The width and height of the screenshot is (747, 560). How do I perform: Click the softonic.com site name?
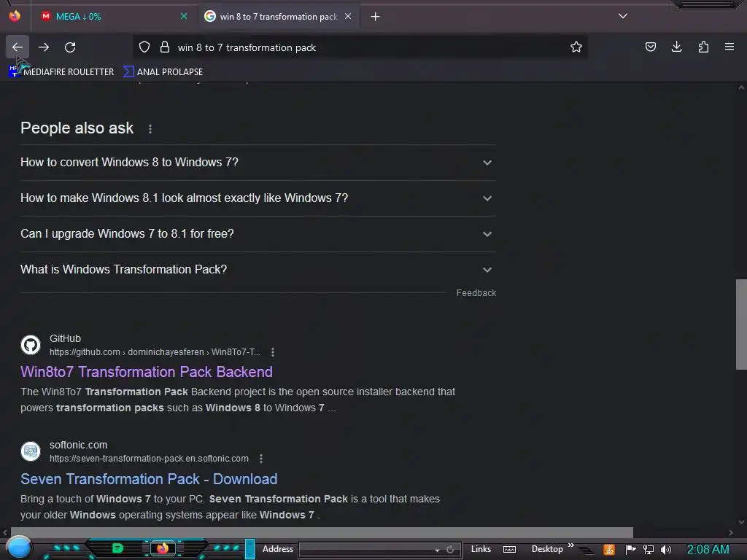[x=78, y=445]
